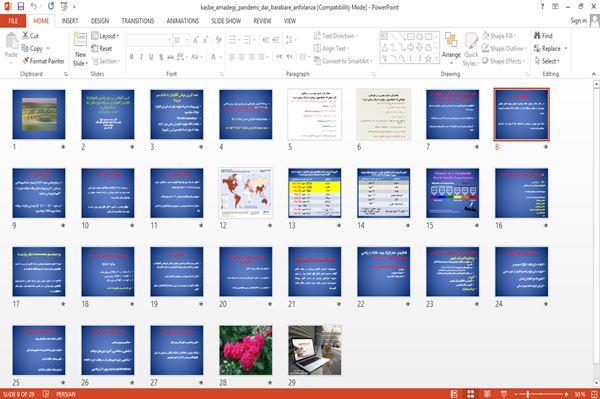Select slide 28 flowers thumbnail
Viewport: 600px width, 399px height.
tap(246, 350)
